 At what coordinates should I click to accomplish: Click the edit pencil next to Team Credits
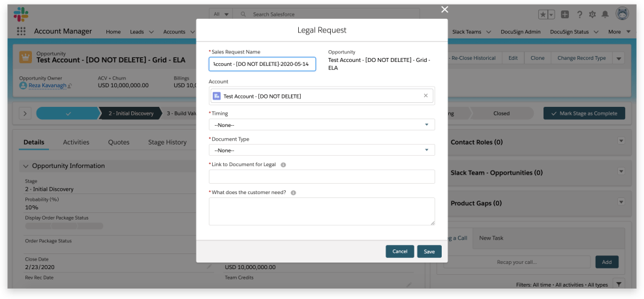pyautogui.click(x=408, y=285)
